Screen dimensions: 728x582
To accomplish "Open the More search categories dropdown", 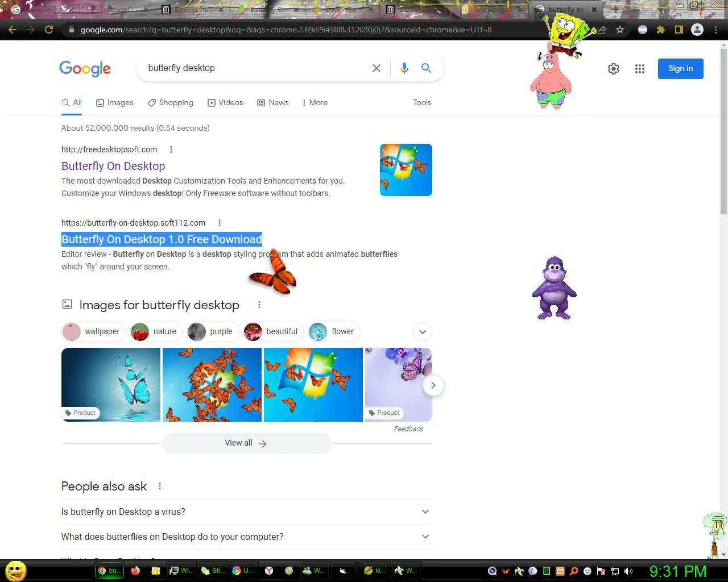I will (315, 103).
